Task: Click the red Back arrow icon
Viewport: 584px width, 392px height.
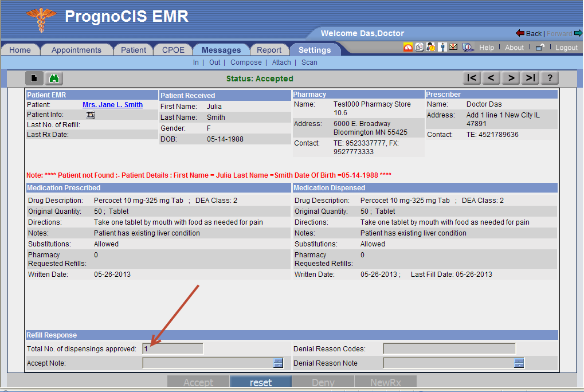Action: click(x=520, y=33)
